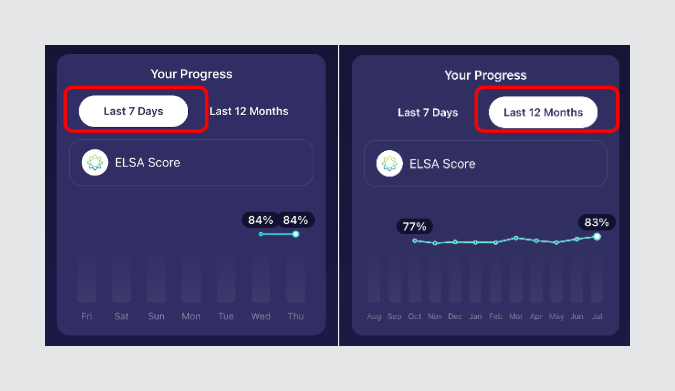
Task: Click the Sun bar in weekly chart
Action: coord(156,268)
